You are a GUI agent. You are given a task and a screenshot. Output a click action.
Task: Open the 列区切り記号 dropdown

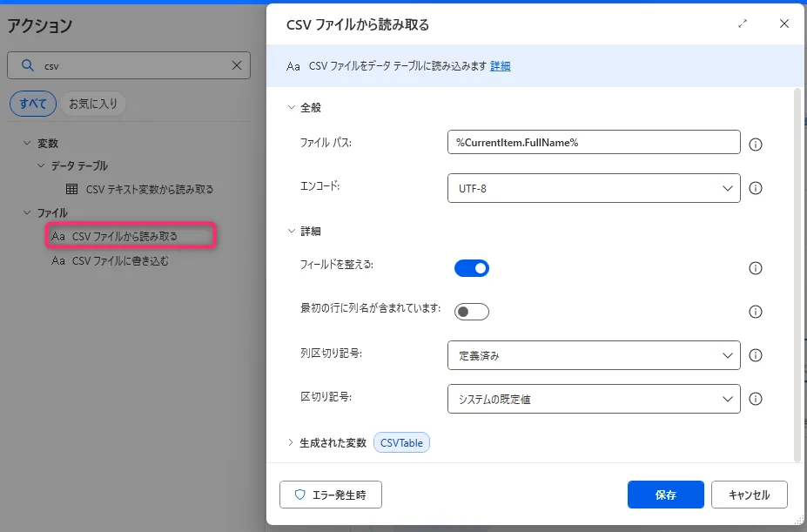pyautogui.click(x=593, y=355)
